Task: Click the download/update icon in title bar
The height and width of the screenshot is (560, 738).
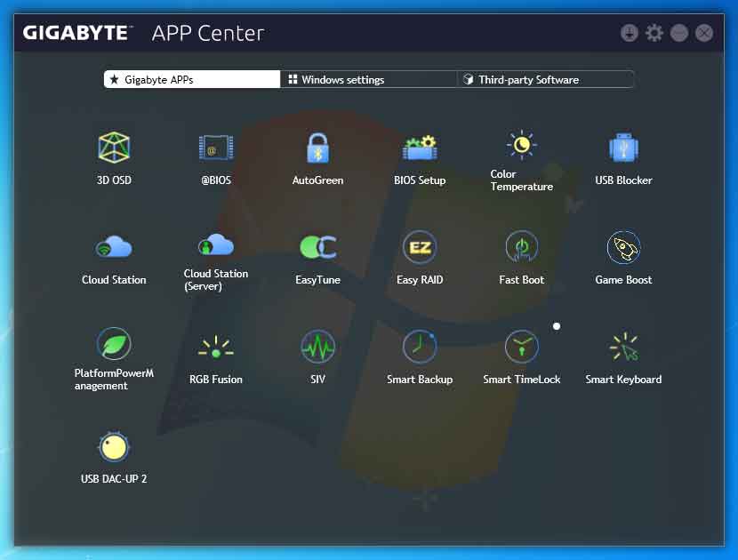Action: coord(630,33)
